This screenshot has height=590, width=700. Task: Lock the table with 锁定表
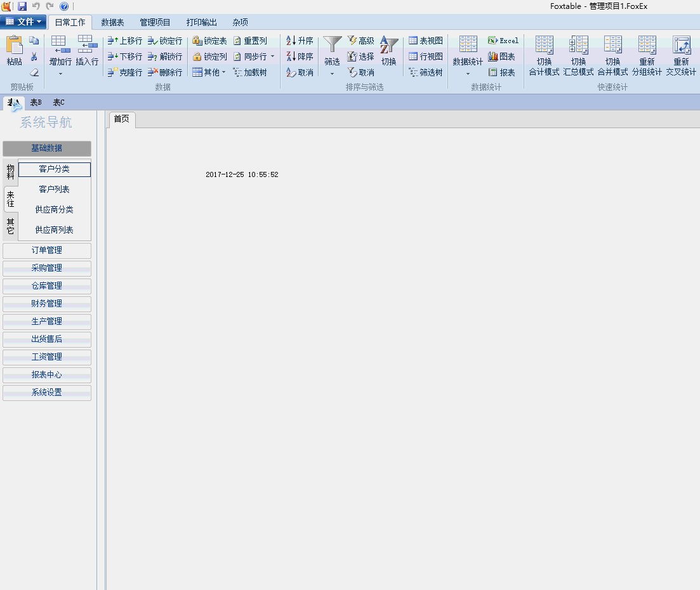pyautogui.click(x=210, y=41)
